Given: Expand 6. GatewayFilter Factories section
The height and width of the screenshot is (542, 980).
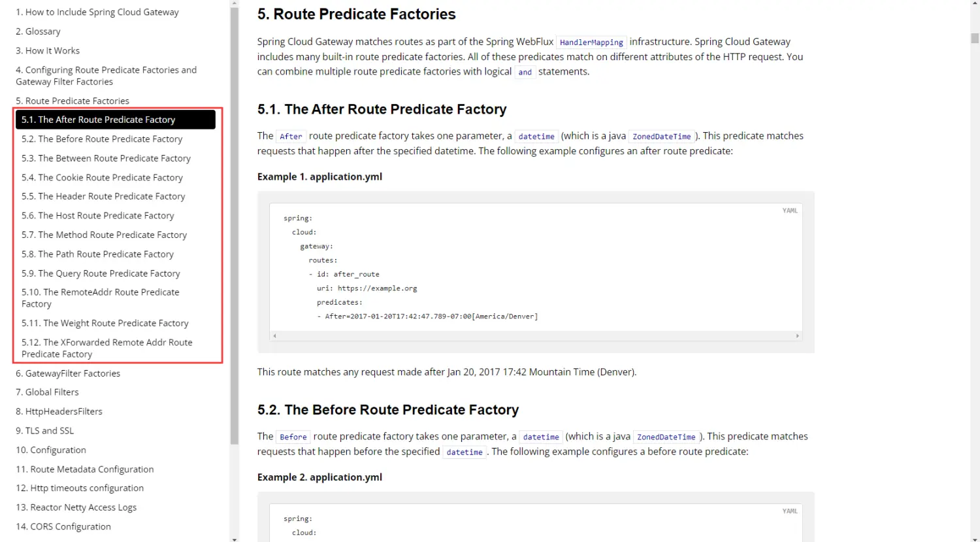Looking at the screenshot, I should (x=68, y=373).
